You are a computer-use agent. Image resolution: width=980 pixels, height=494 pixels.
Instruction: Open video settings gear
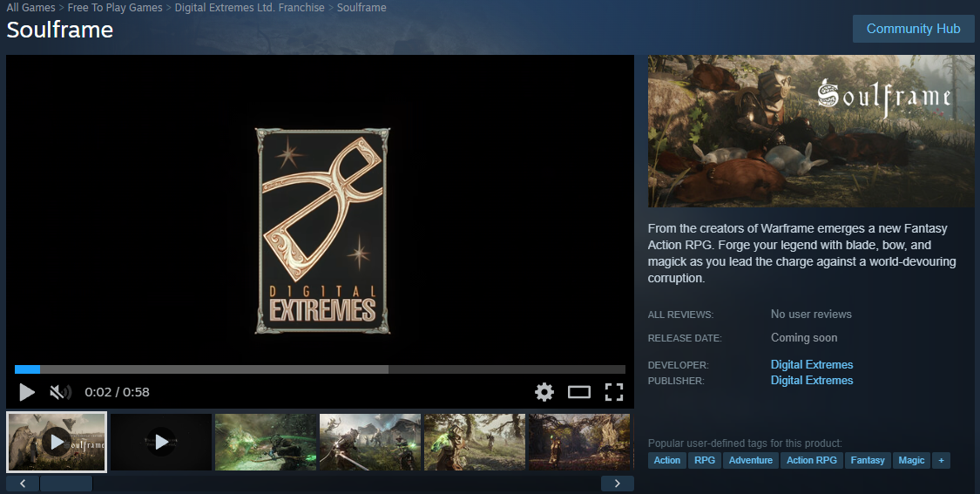coord(544,392)
